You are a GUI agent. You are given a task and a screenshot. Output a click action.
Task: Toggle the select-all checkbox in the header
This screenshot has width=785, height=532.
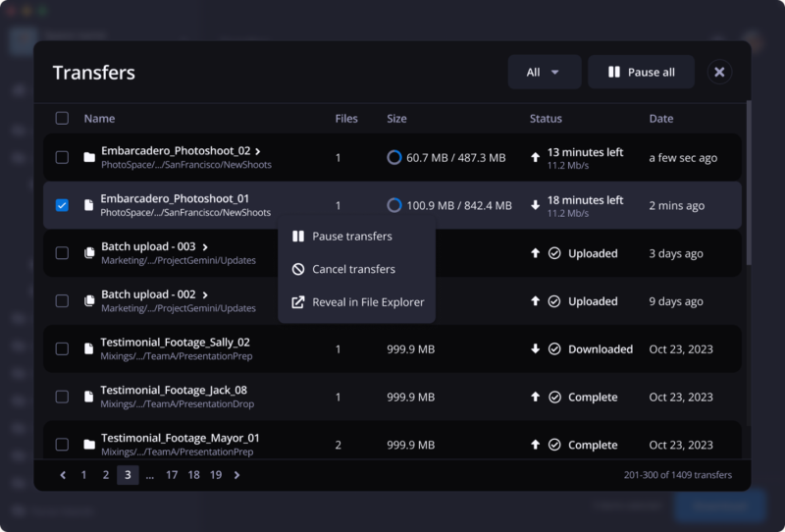[62, 118]
